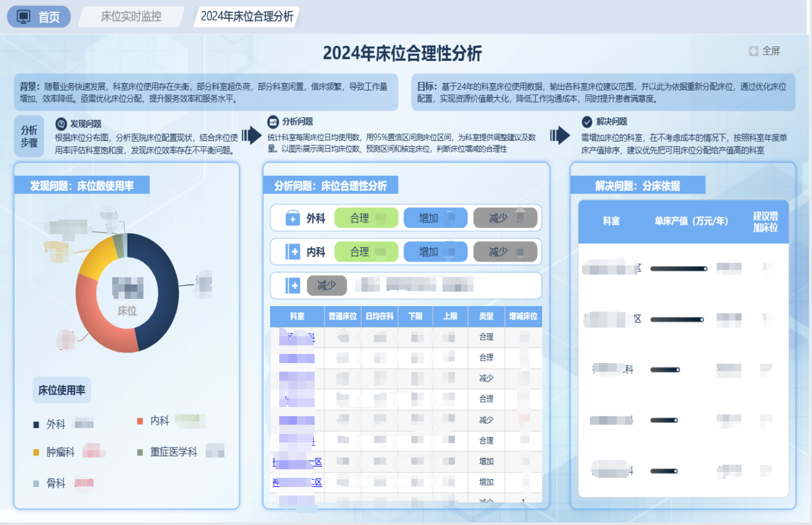Click the 单床产值 column header
Viewport: 812px width, 525px height.
point(691,222)
